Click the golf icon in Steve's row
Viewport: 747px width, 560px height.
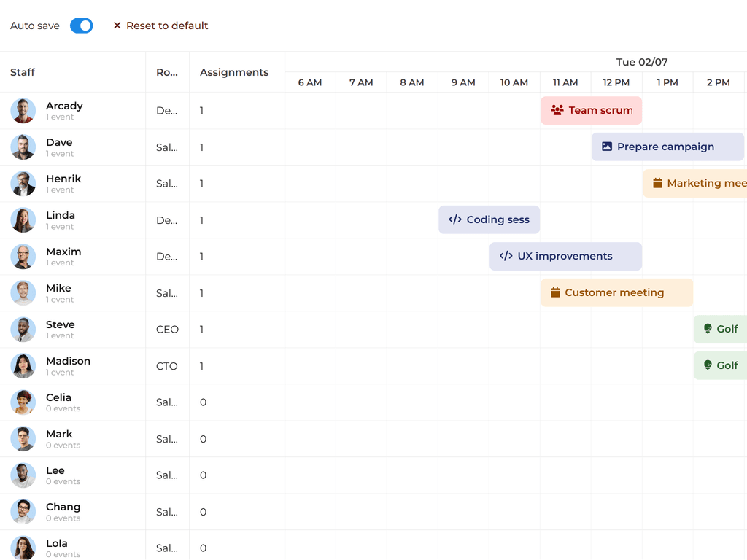[708, 329]
